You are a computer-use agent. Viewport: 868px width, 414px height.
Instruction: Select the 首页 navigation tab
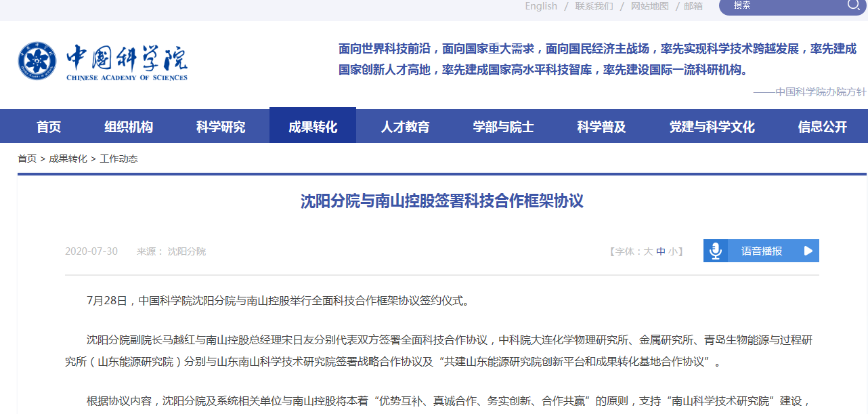(49, 127)
